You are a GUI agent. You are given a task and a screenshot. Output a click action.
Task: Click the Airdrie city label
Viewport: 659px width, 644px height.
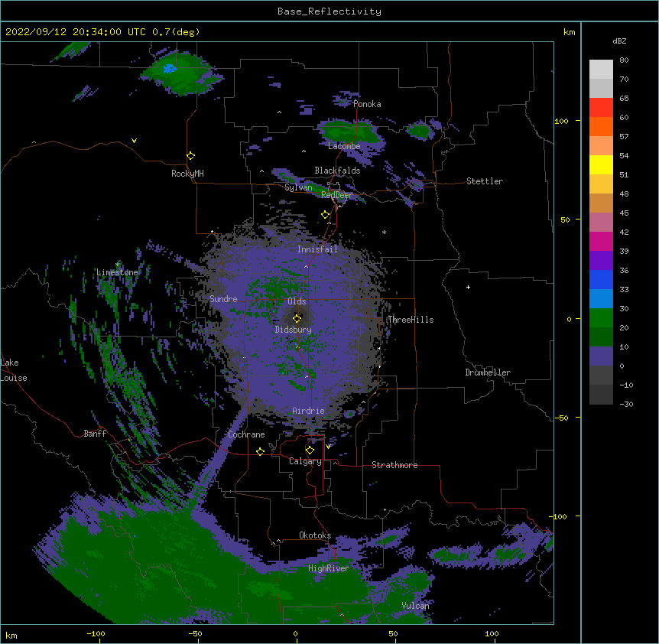(x=309, y=411)
